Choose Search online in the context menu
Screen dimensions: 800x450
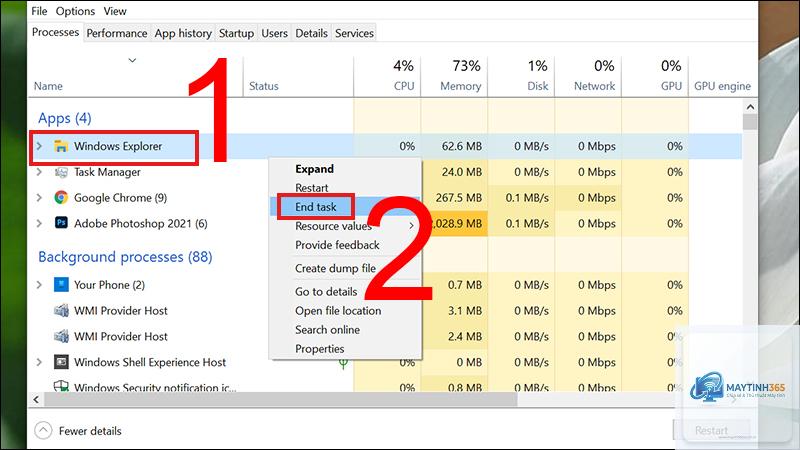[x=327, y=330]
